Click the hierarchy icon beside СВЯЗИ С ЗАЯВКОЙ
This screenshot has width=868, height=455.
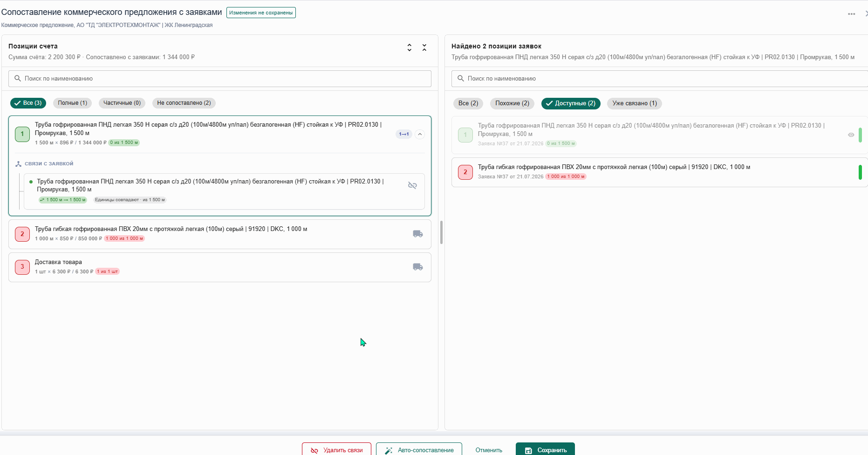[x=19, y=164]
